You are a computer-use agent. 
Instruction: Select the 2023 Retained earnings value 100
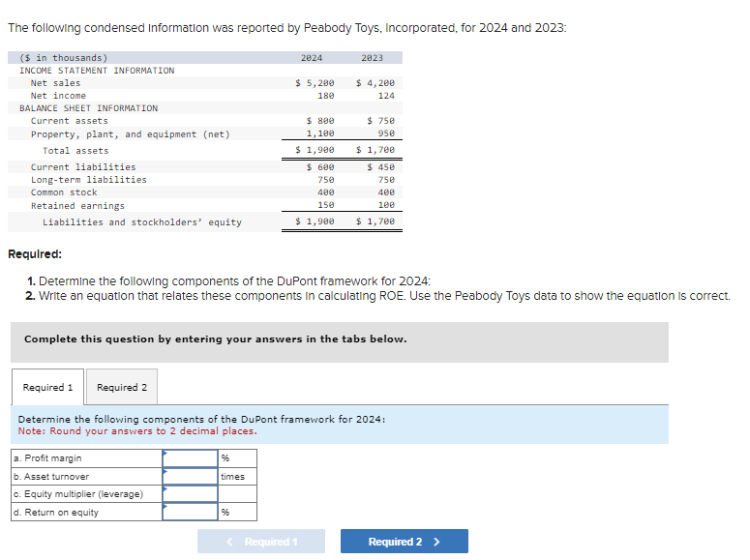pyautogui.click(x=386, y=205)
